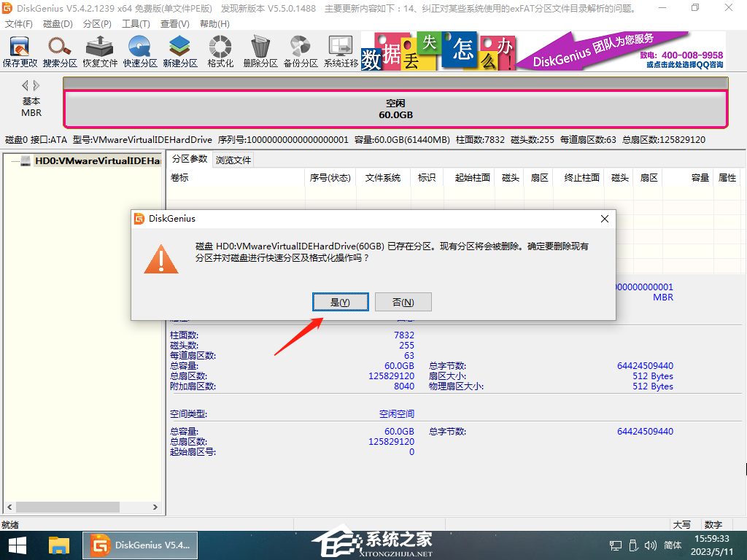Click the 保存更改 toolbar icon
747x560 pixels.
click(x=20, y=52)
